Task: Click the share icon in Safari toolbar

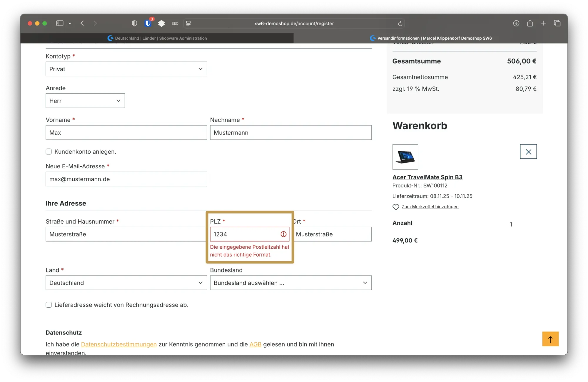Action: 530,23
